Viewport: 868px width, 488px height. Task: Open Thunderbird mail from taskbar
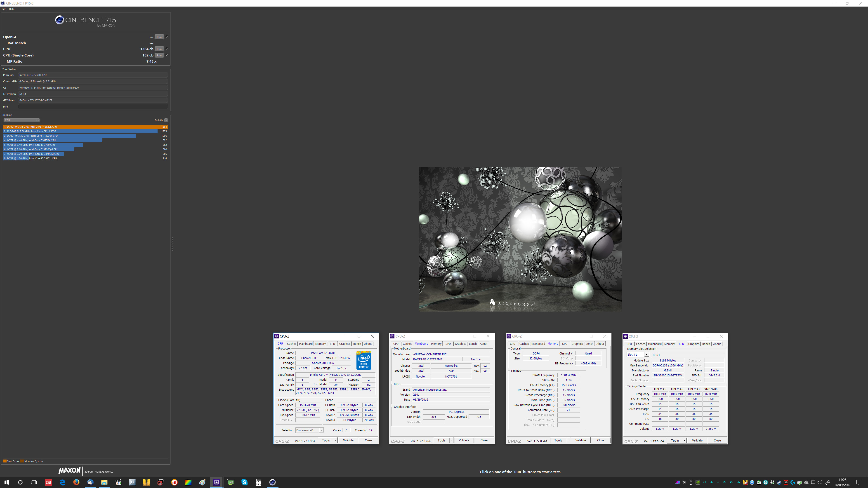(x=90, y=482)
